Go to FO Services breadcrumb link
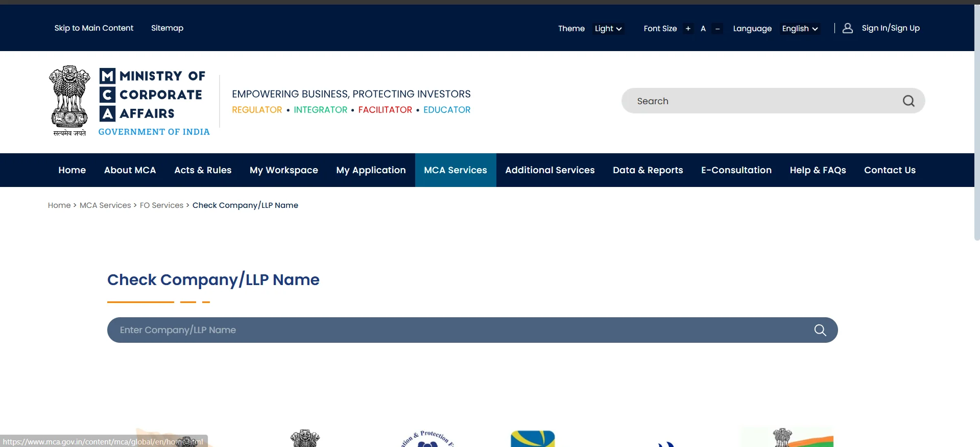The width and height of the screenshot is (980, 447). [x=161, y=205]
